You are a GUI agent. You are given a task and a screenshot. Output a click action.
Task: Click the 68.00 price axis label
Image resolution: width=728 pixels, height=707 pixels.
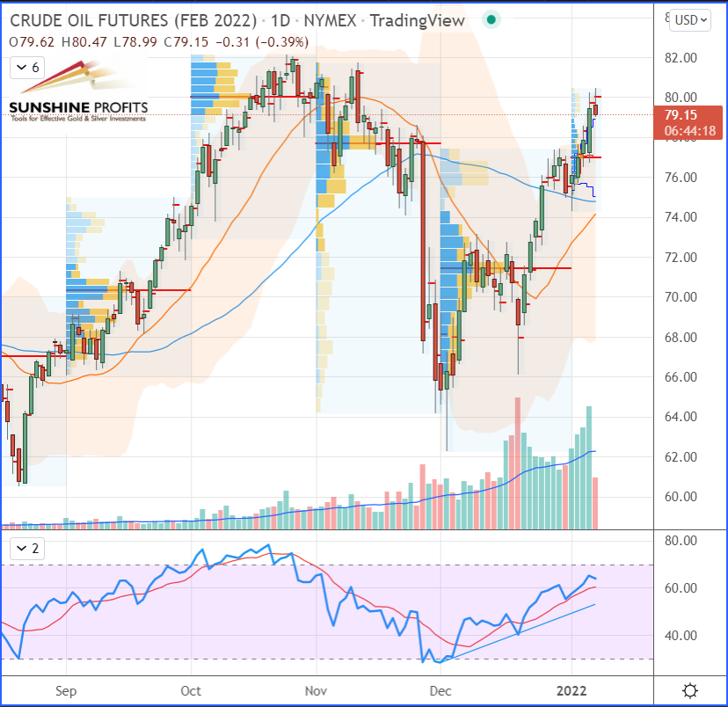(681, 337)
